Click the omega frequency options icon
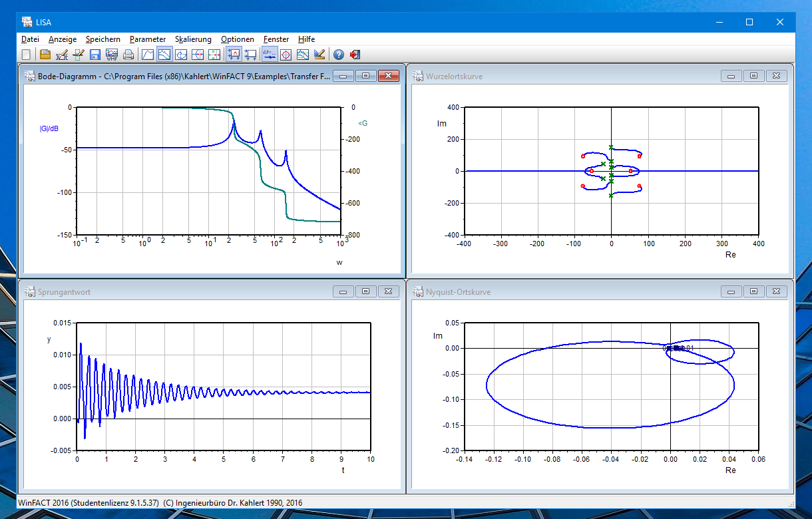This screenshot has height=519, width=812. tap(270, 55)
